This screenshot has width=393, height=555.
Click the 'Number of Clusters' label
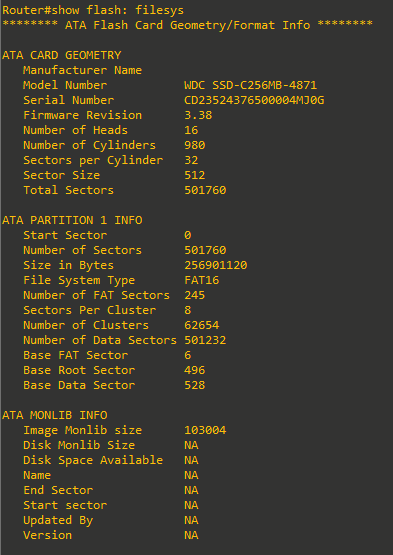click(86, 325)
